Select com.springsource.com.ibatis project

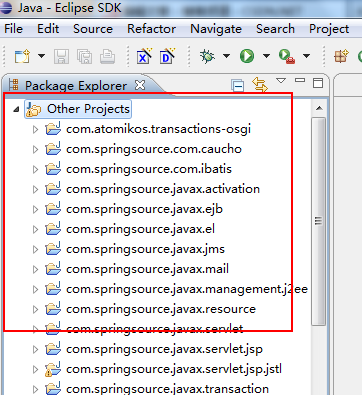pyautogui.click(x=149, y=169)
